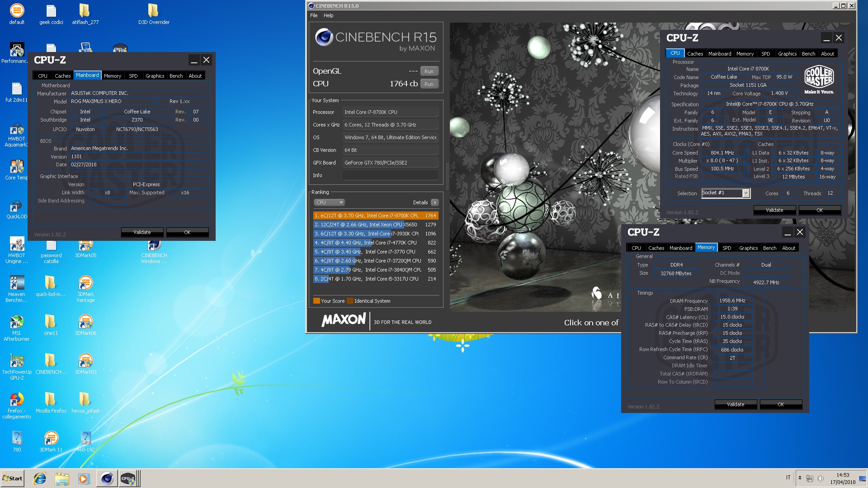Open About tab in memory CPU-Z window

pos(788,248)
